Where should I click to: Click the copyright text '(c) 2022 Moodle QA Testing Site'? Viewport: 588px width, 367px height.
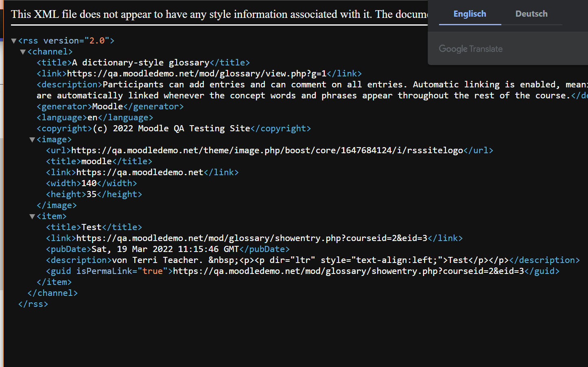(171, 128)
